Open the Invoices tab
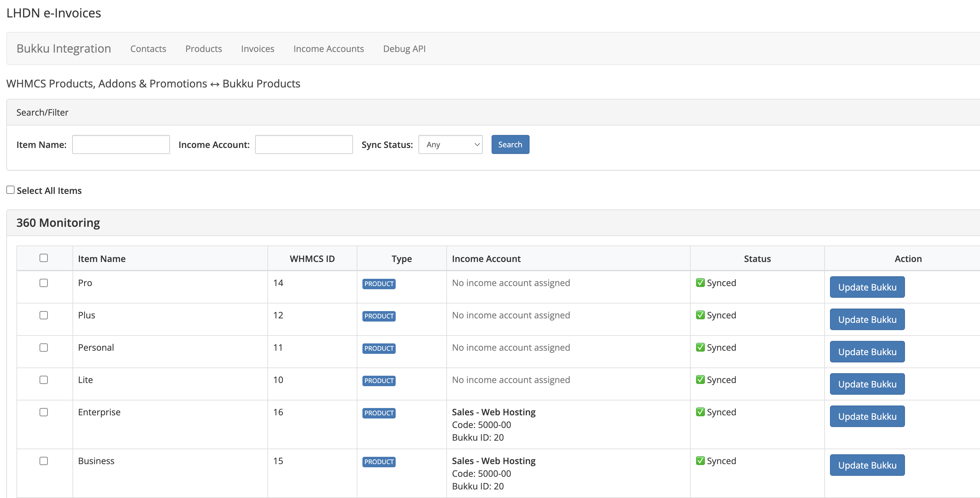 (257, 49)
